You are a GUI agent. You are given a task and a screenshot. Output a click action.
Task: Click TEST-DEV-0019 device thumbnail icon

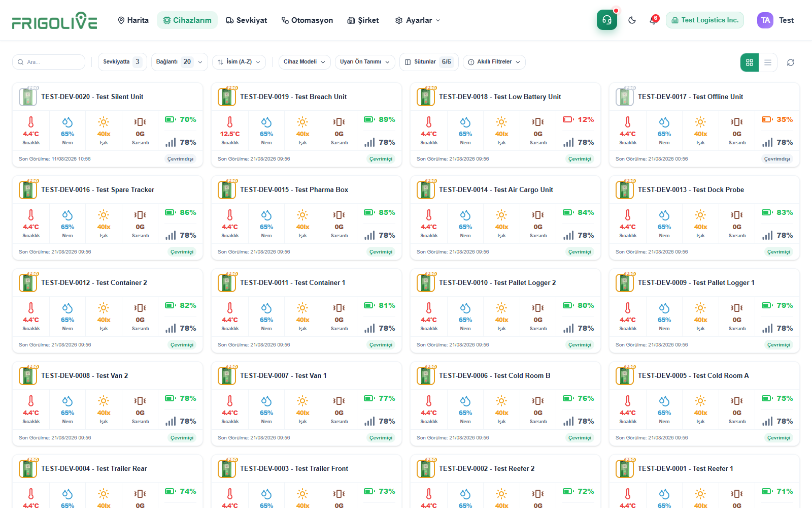click(x=227, y=97)
